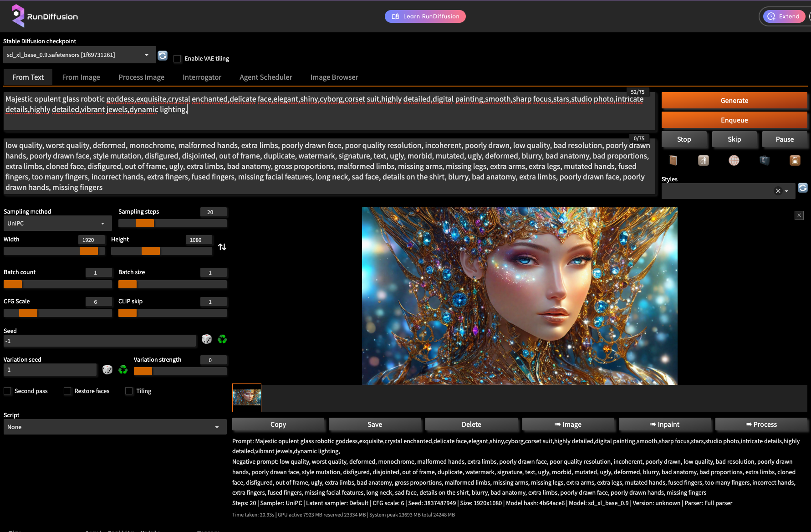Adjust the Batch size slider
Viewport: 811px width, 532px height.
tap(172, 284)
